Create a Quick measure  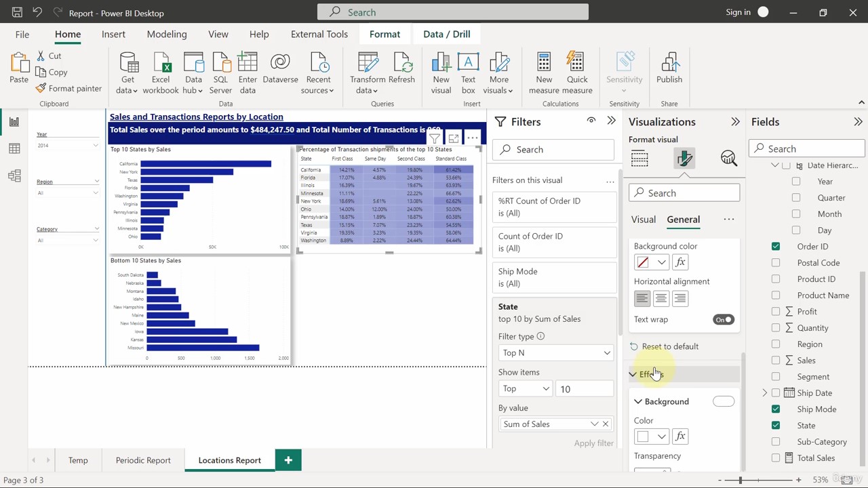577,73
